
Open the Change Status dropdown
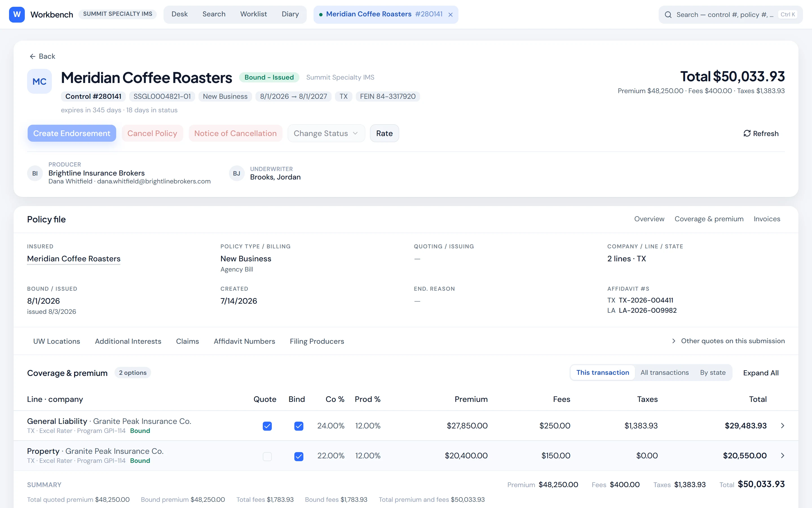(x=326, y=133)
